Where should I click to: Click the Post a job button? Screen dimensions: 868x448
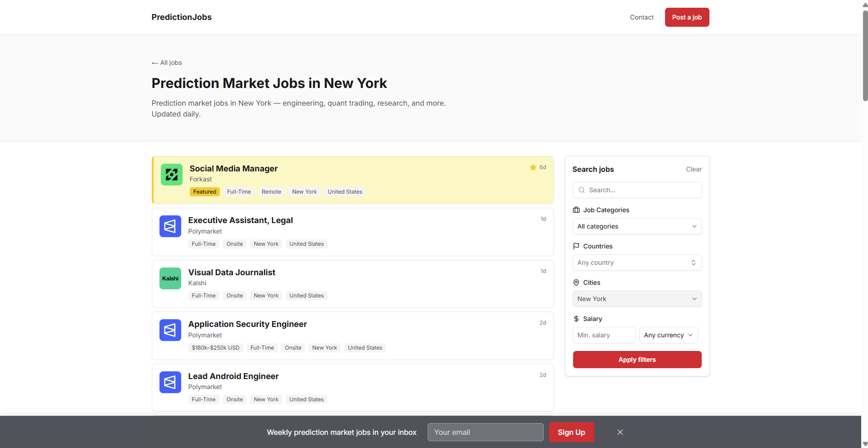pyautogui.click(x=687, y=17)
